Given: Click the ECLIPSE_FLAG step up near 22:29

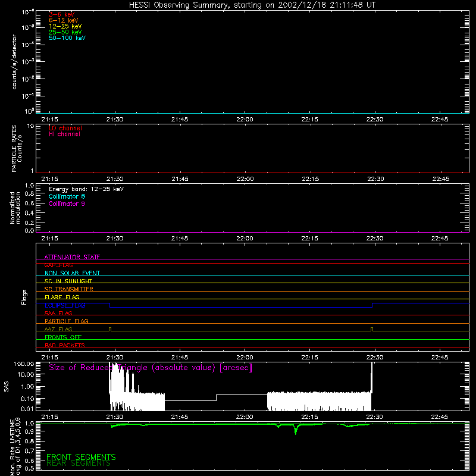Looking at the screenshot, I should [372, 305].
